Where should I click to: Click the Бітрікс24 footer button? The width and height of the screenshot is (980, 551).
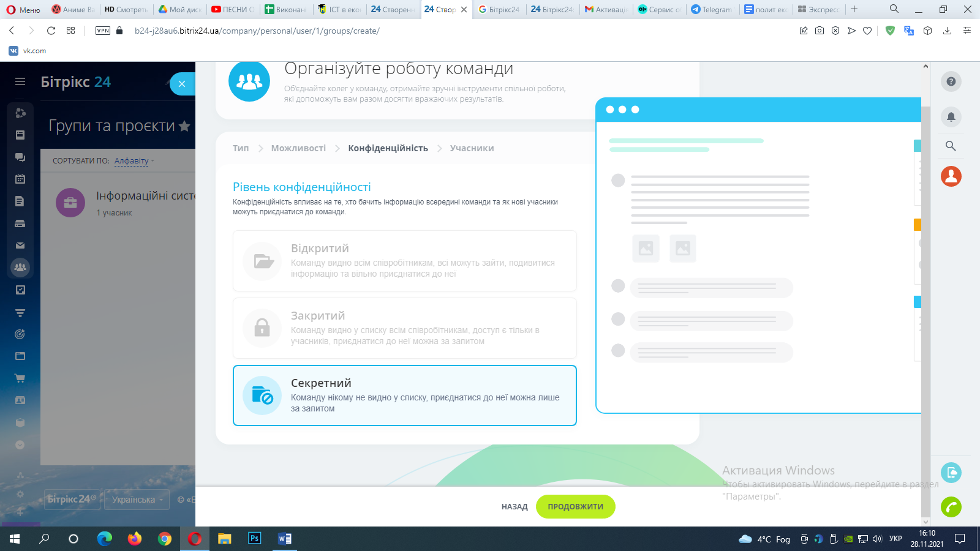(x=72, y=500)
